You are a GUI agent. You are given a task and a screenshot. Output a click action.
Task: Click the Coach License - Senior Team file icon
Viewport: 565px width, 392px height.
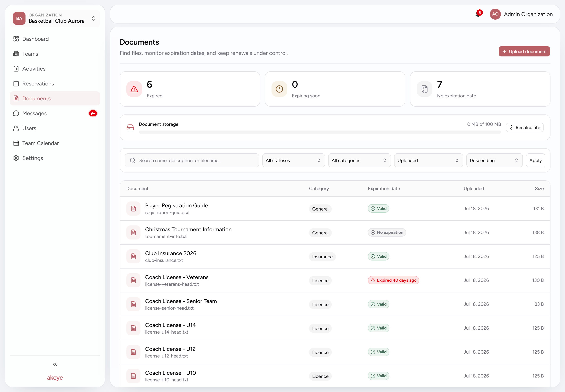(133, 304)
